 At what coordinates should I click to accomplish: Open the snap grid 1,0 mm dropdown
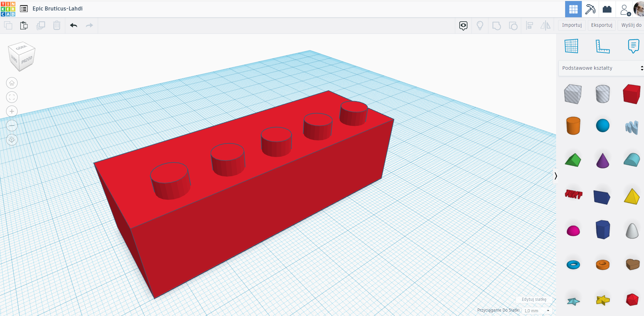pyautogui.click(x=537, y=311)
